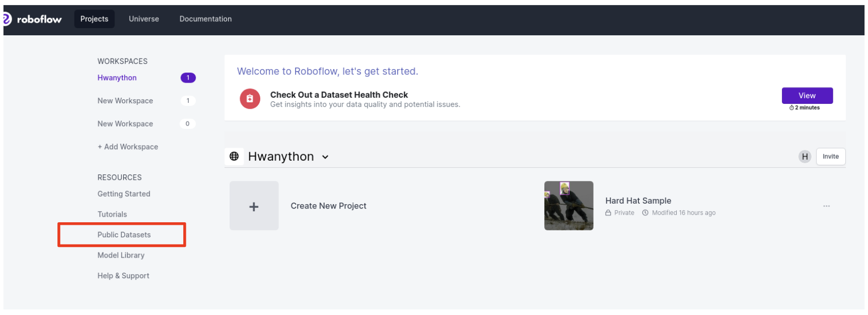The image size is (868, 315).
Task: Click the globe icon beside Hwanython
Action: coord(234,156)
